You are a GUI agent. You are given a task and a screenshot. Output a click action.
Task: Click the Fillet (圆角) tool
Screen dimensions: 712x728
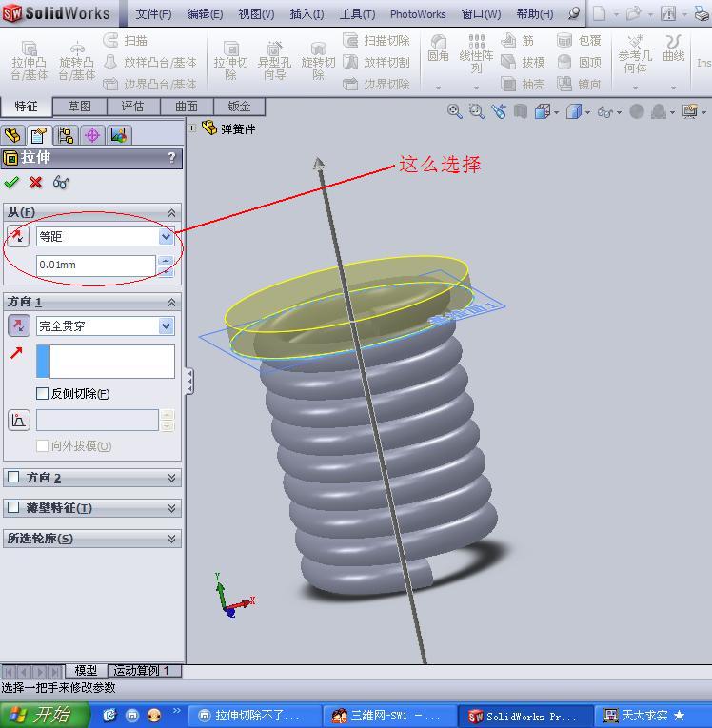[438, 49]
